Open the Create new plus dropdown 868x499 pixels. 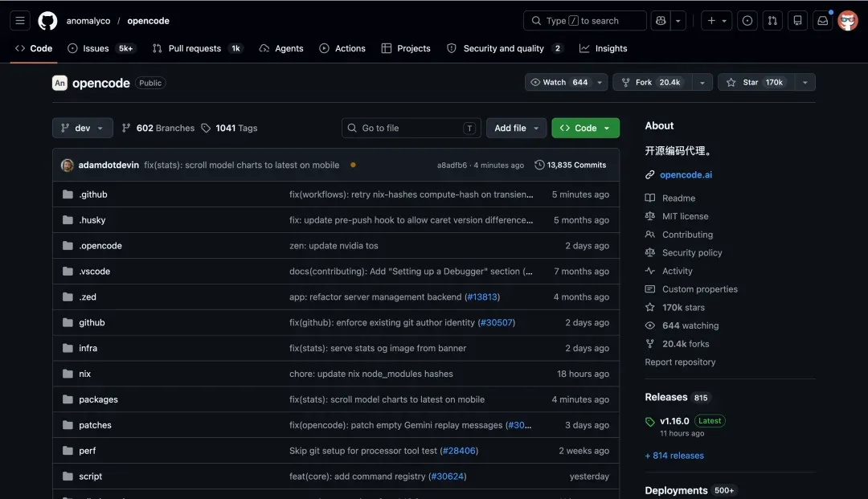[717, 21]
